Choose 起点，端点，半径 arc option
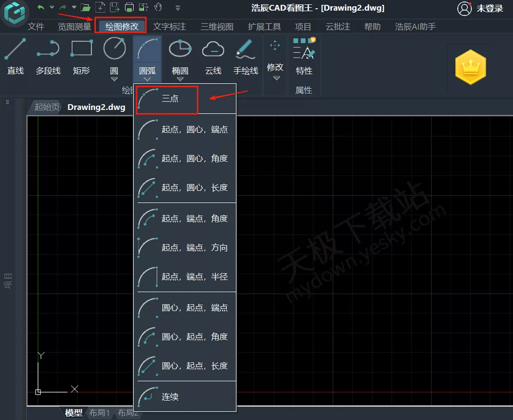Image resolution: width=513 pixels, height=420 pixels. pyautogui.click(x=186, y=277)
